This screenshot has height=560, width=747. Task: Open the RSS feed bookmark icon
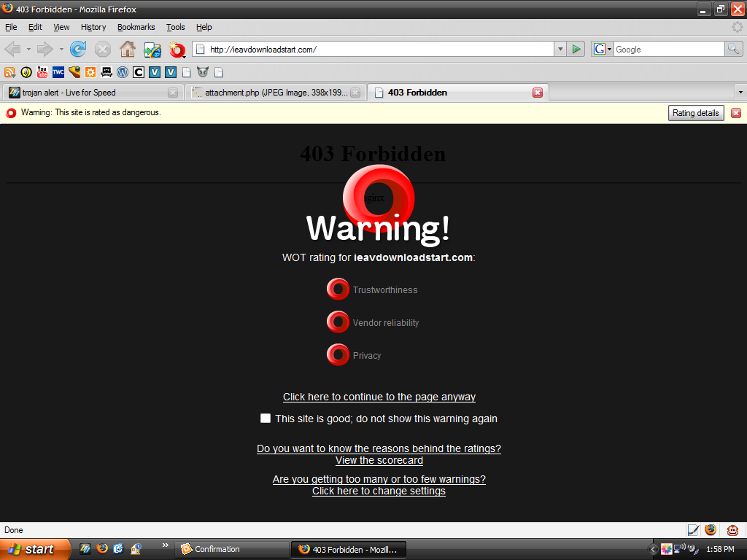click(x=10, y=72)
